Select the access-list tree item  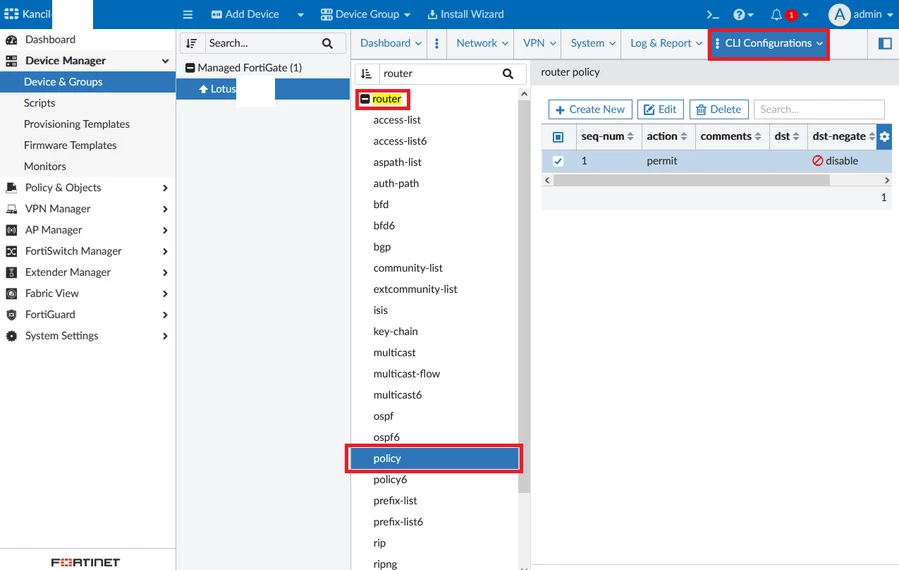coord(397,120)
